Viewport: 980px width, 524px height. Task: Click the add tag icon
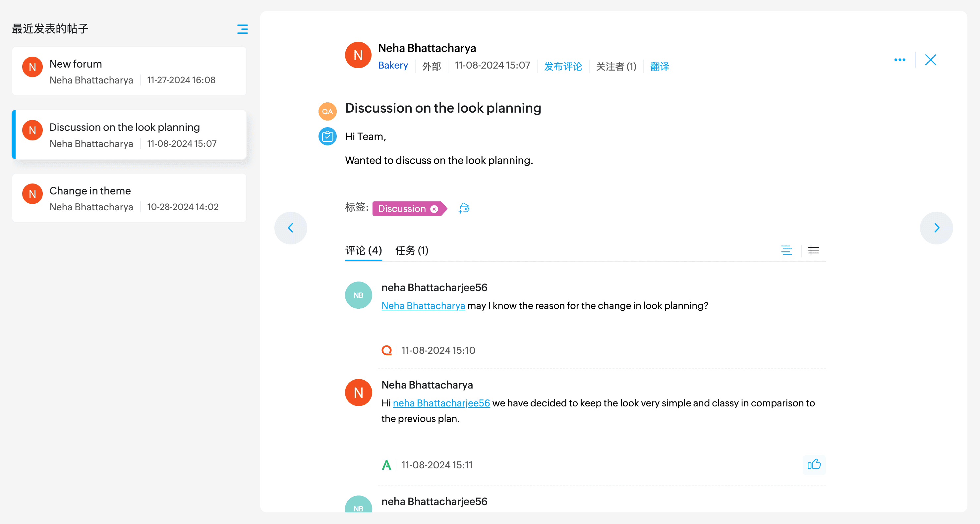click(464, 208)
